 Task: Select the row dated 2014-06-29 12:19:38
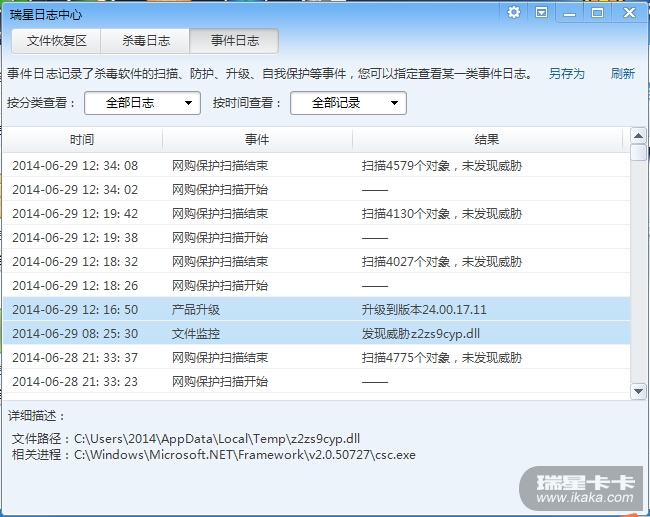pos(317,238)
